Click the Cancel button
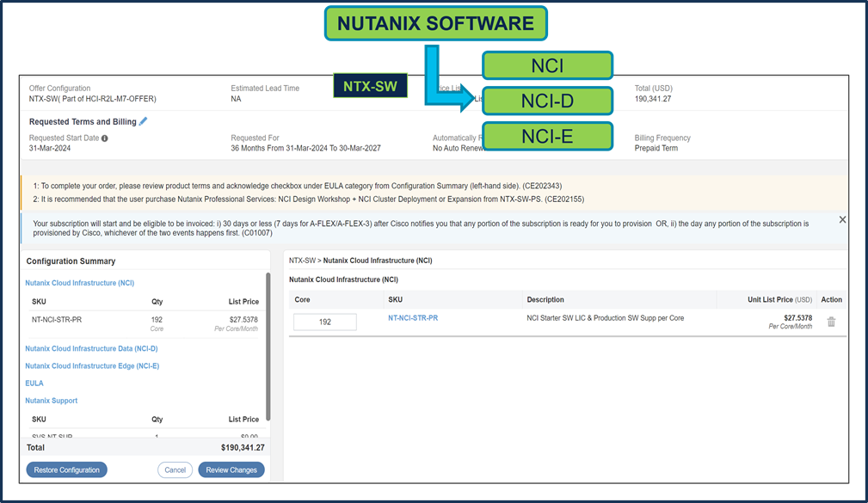The height and width of the screenshot is (503, 868). 175,469
